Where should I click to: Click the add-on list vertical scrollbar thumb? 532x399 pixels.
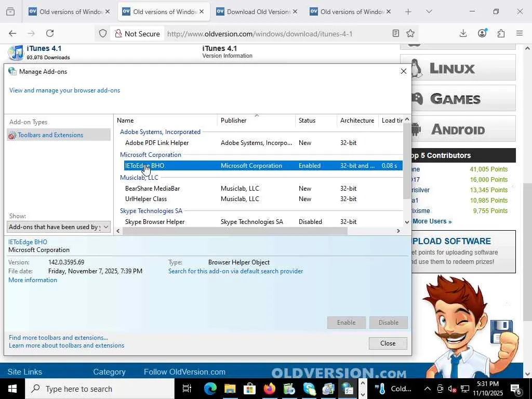pyautogui.click(x=407, y=161)
